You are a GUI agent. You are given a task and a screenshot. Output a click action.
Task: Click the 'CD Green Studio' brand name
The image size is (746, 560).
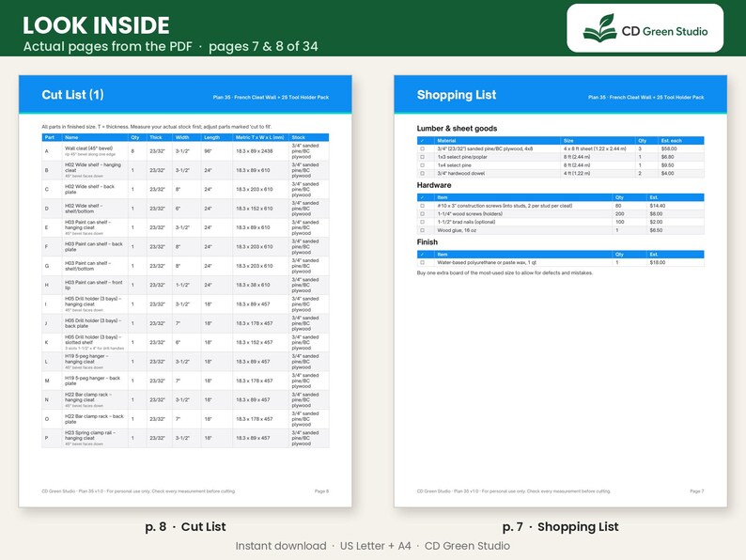[x=664, y=31]
